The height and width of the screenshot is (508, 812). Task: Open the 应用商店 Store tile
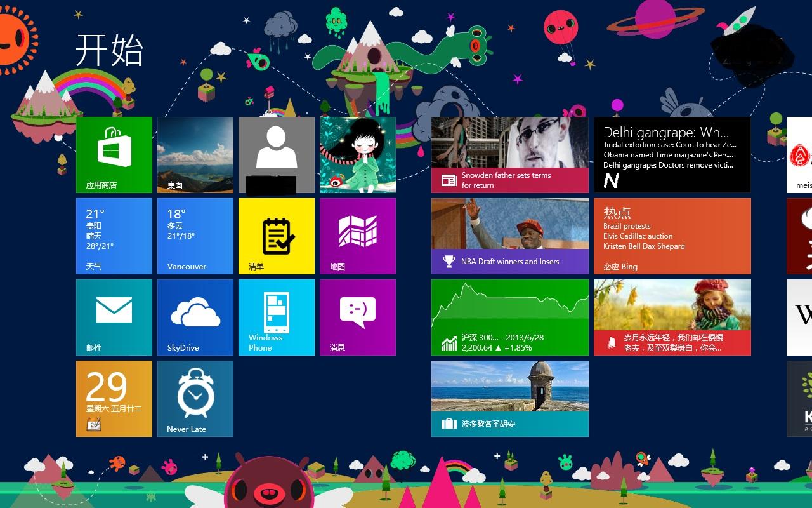pyautogui.click(x=114, y=155)
